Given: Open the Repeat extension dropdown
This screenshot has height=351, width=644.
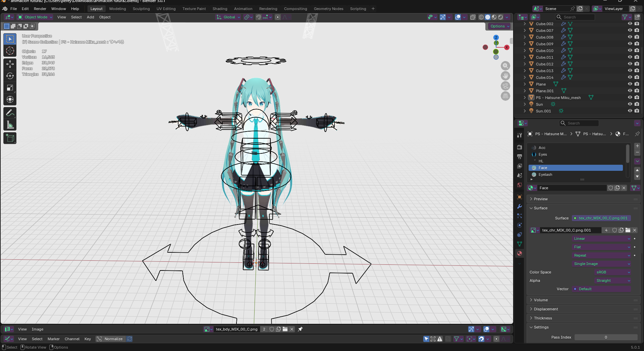Looking at the screenshot, I should tap(602, 255).
